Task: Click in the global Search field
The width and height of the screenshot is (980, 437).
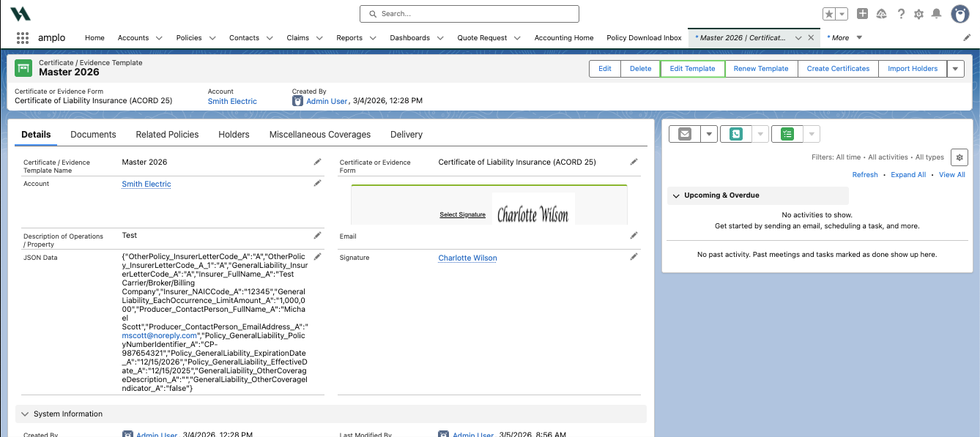Action: click(x=469, y=14)
